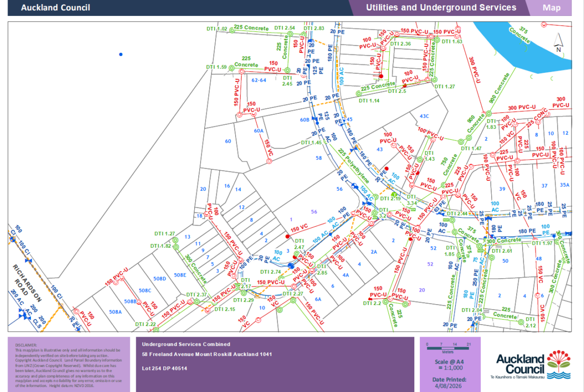Click parcel label "2A"

coord(374,252)
